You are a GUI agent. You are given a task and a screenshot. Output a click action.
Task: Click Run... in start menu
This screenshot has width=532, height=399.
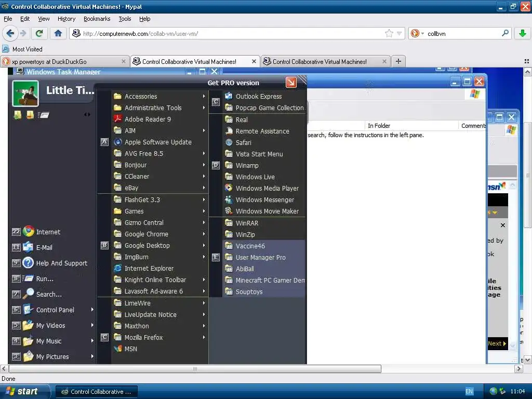[x=45, y=278]
